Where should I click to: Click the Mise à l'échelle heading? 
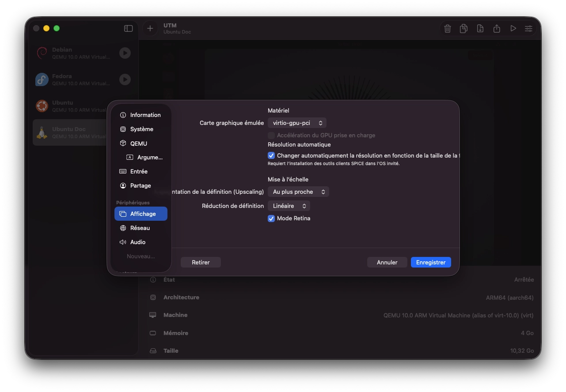pyautogui.click(x=288, y=180)
